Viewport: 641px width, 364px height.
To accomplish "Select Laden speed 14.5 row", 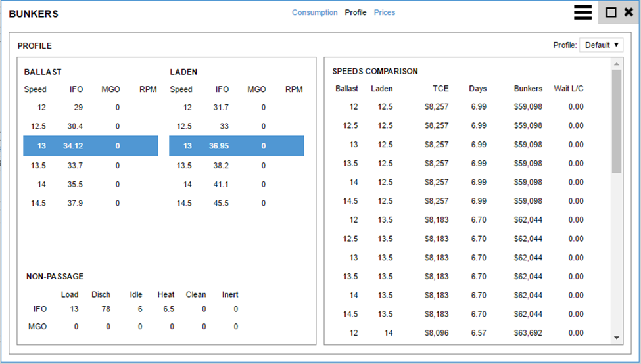I will click(x=236, y=204).
